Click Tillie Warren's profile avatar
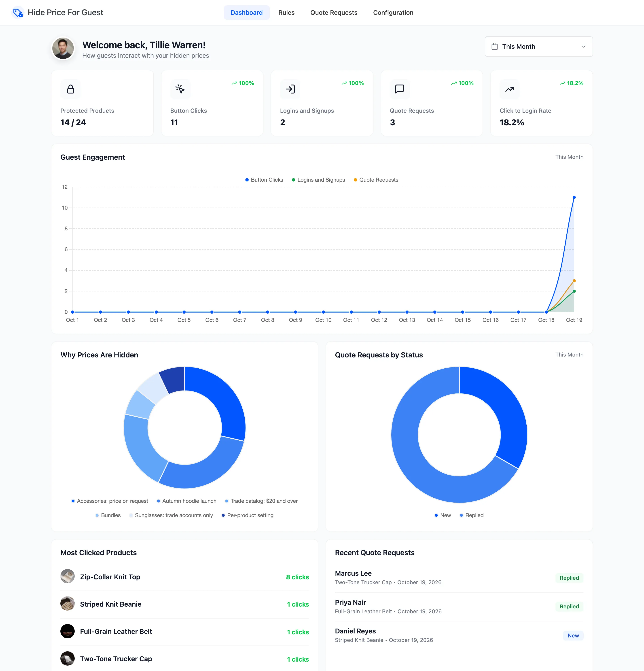Viewport: 644px width, 671px height. (63, 48)
